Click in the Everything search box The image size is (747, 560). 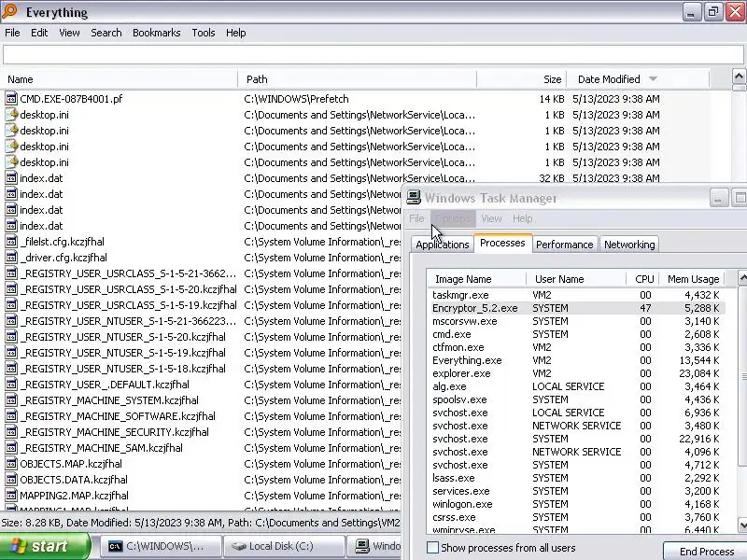tap(373, 55)
